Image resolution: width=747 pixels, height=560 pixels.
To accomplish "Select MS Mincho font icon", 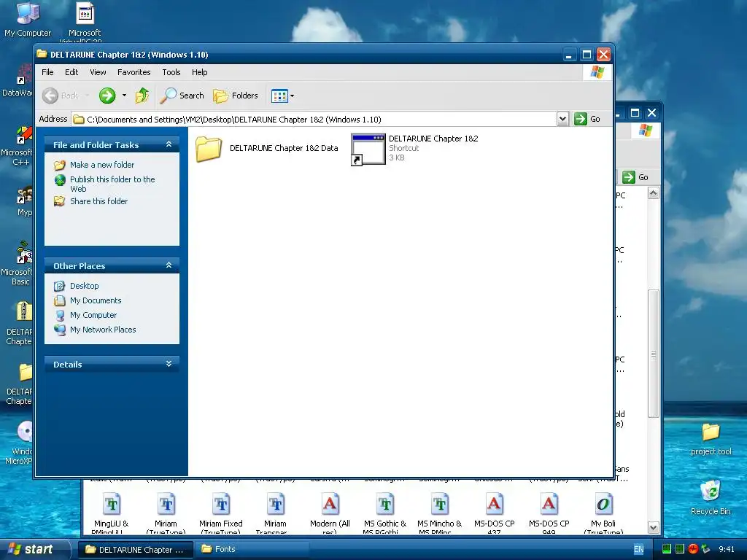I will point(439,513).
